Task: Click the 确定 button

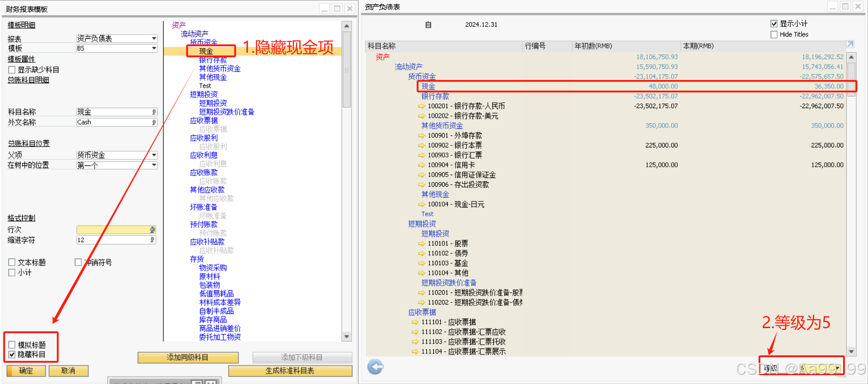Action: (x=26, y=371)
